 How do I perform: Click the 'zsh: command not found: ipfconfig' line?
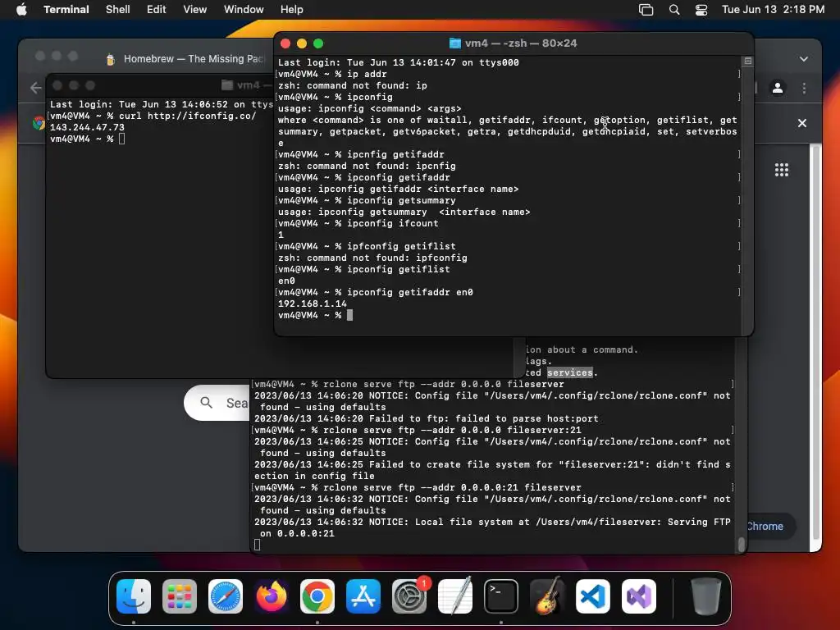point(373,258)
